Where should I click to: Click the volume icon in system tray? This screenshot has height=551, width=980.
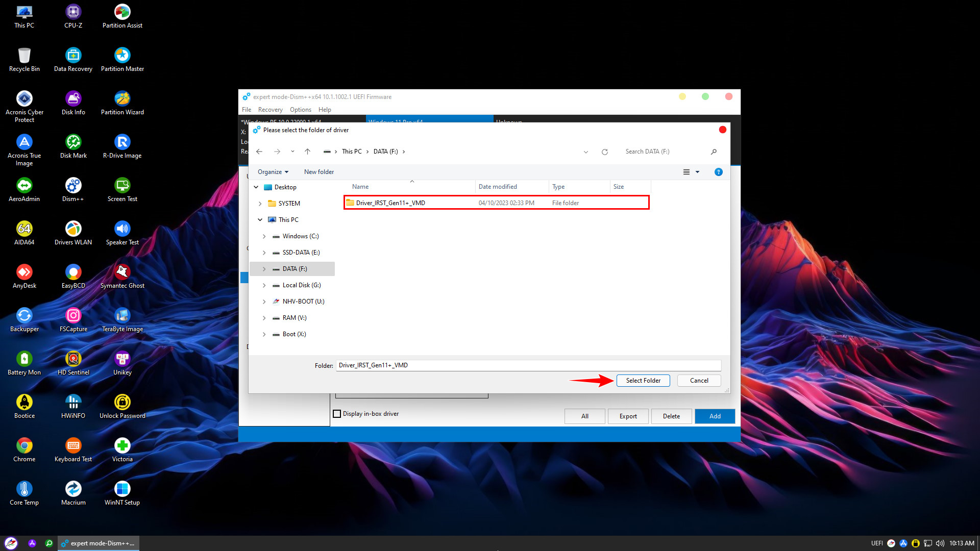940,543
